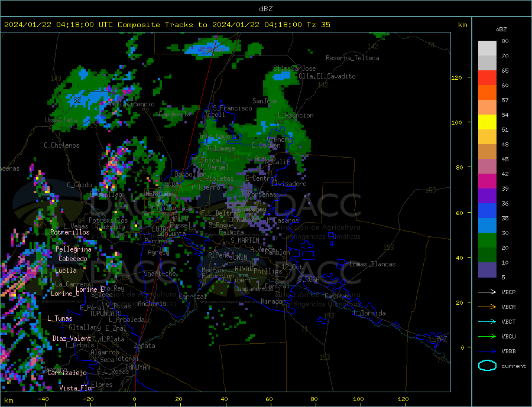532x407 pixels.
Task: Click the Villavicencio map label
Action: tap(132, 104)
